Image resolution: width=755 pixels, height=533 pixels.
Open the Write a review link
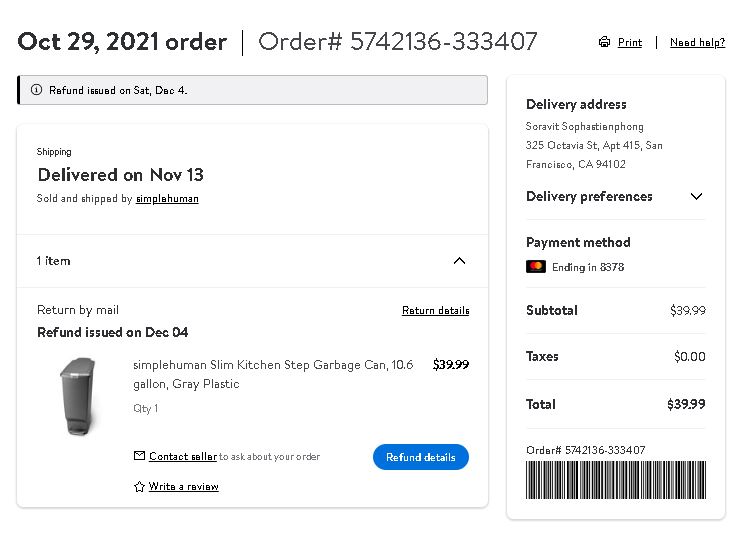[183, 486]
